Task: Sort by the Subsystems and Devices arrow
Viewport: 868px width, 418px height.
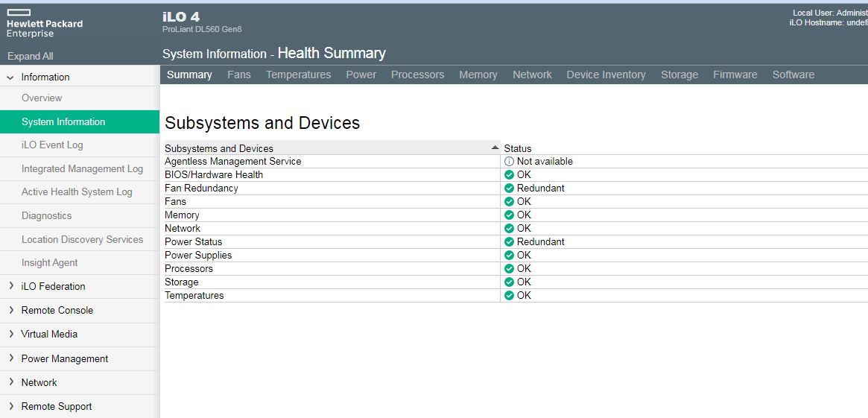Action: pyautogui.click(x=495, y=148)
